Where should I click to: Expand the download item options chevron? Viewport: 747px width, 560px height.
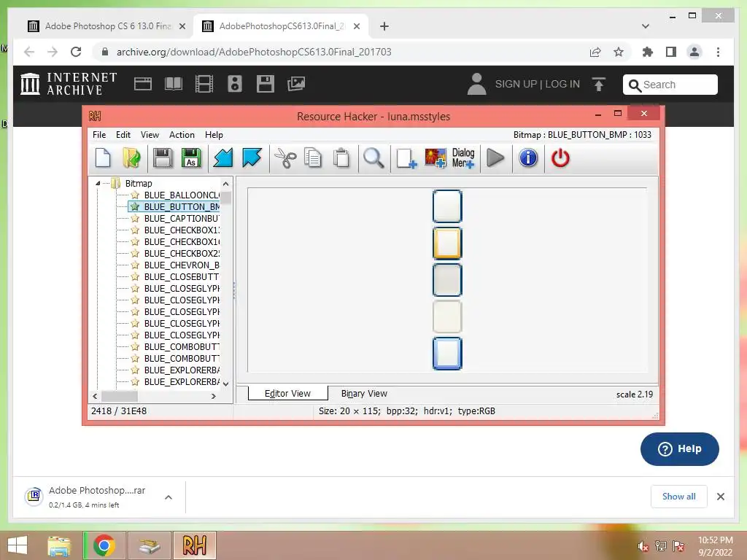169,497
